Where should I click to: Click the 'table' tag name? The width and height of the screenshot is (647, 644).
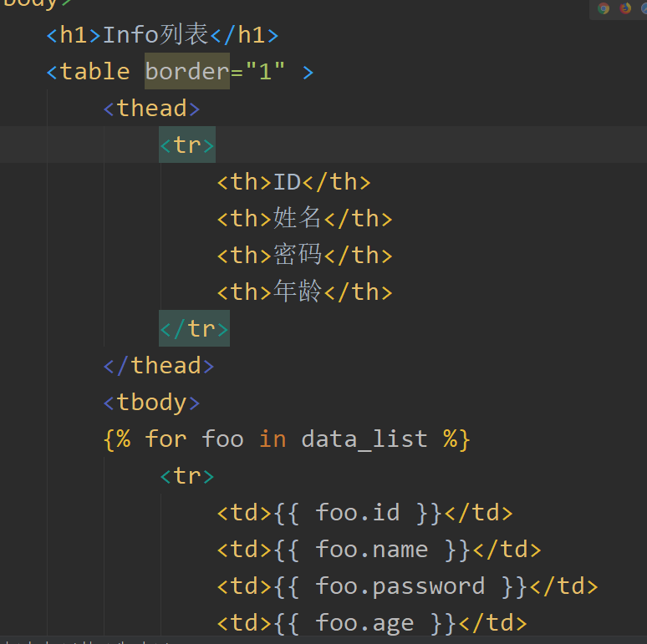95,71
